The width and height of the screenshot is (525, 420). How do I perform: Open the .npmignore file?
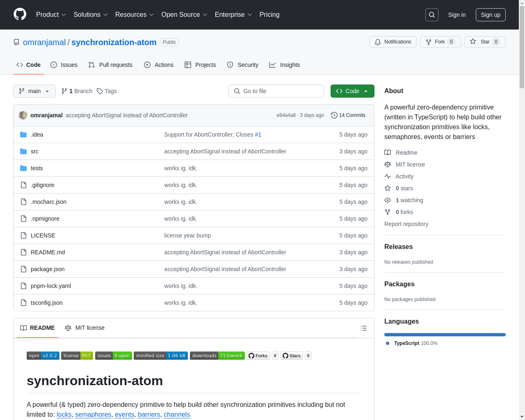coord(45,219)
